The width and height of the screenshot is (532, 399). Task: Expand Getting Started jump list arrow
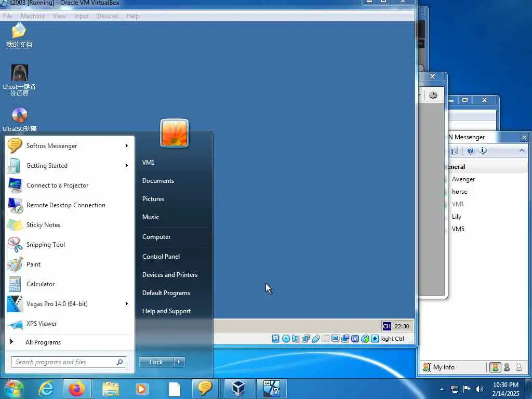(x=127, y=166)
